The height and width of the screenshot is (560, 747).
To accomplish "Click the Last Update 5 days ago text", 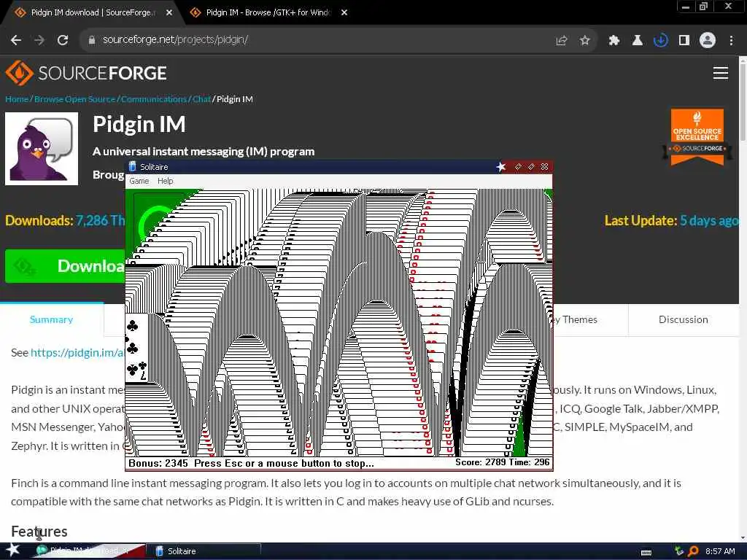I will point(671,220).
